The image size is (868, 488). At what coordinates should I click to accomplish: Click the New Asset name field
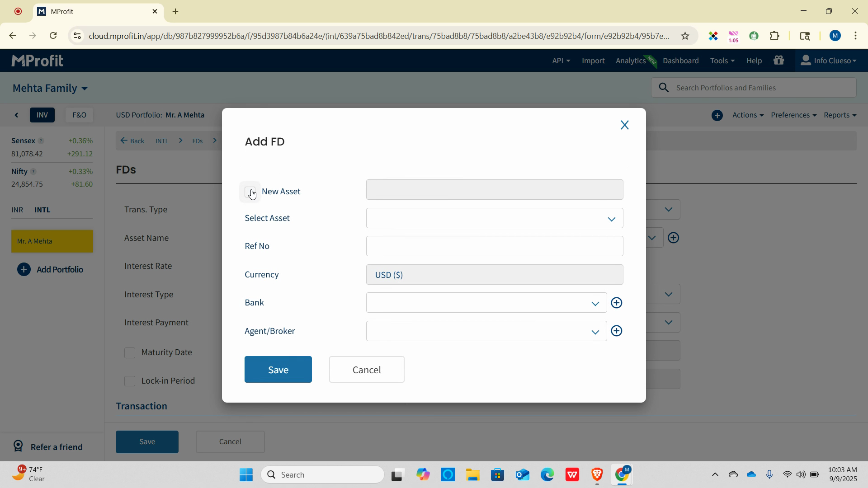coord(494,190)
